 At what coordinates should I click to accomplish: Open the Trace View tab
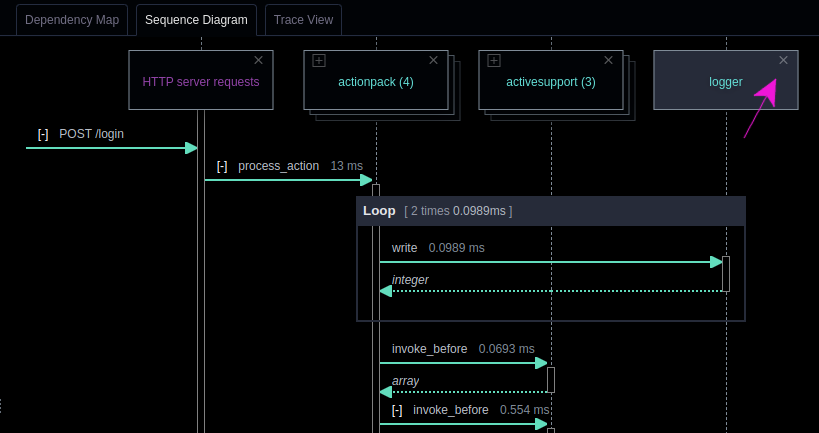point(303,20)
